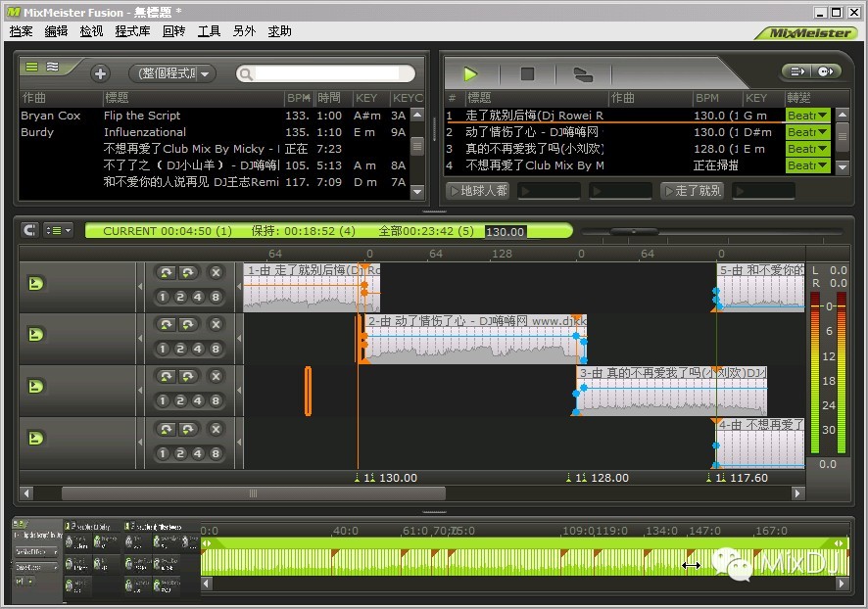Toggle the fourth timeline track's green icon

(x=35, y=438)
